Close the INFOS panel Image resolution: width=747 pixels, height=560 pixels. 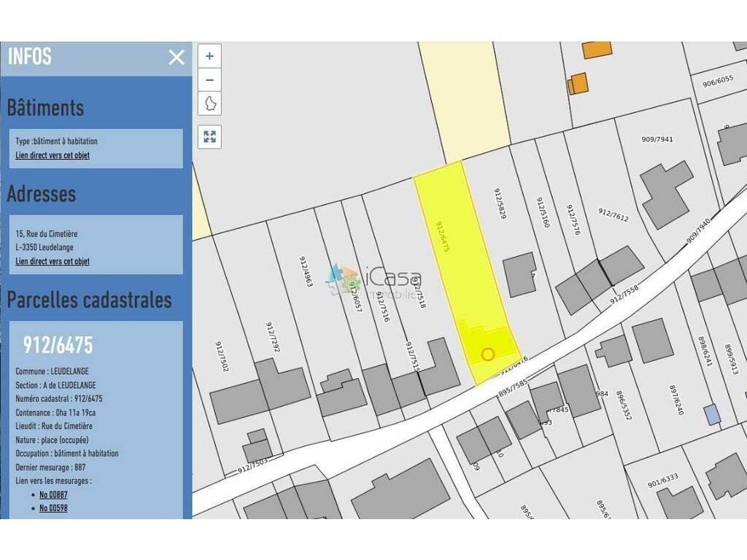pos(177,58)
